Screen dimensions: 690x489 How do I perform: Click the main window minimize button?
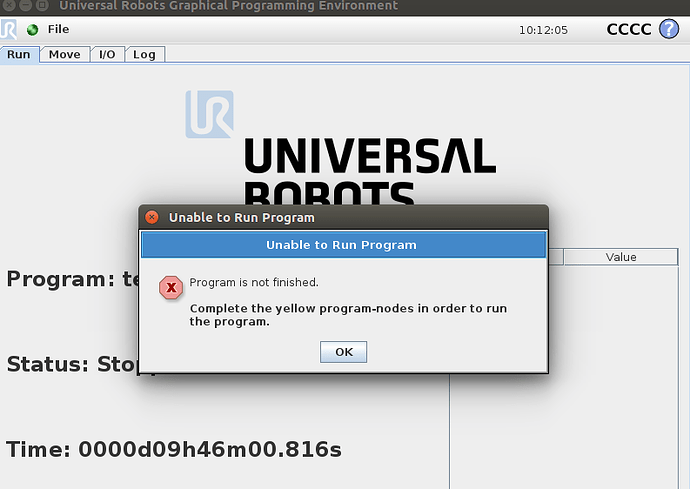tap(26, 5)
